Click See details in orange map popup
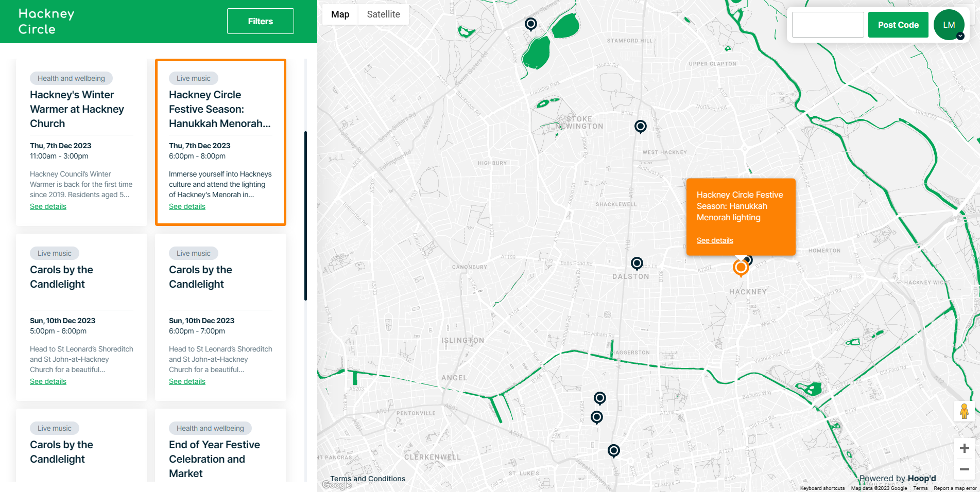The width and height of the screenshot is (980, 492). (x=715, y=240)
